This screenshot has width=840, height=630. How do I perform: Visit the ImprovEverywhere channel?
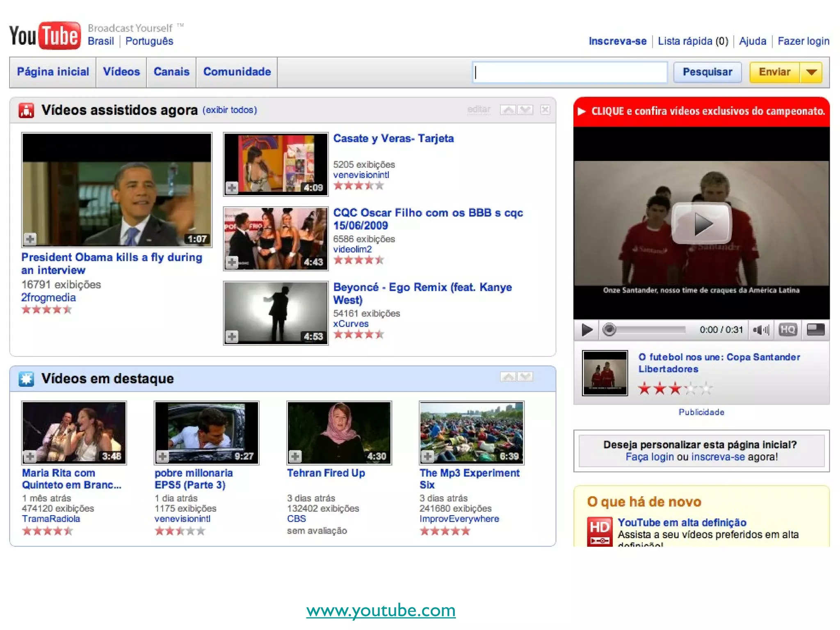coord(459,519)
